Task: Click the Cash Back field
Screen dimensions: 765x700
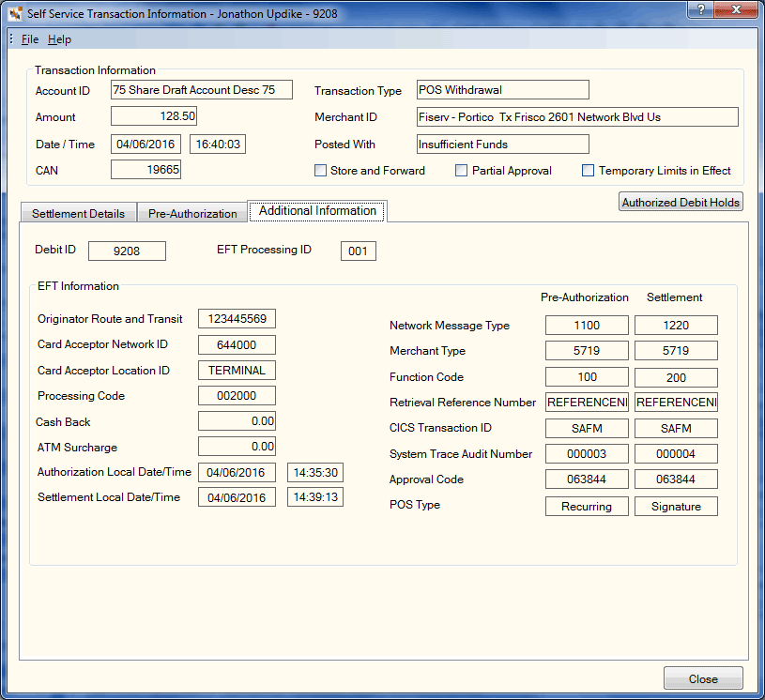Action: (x=237, y=421)
